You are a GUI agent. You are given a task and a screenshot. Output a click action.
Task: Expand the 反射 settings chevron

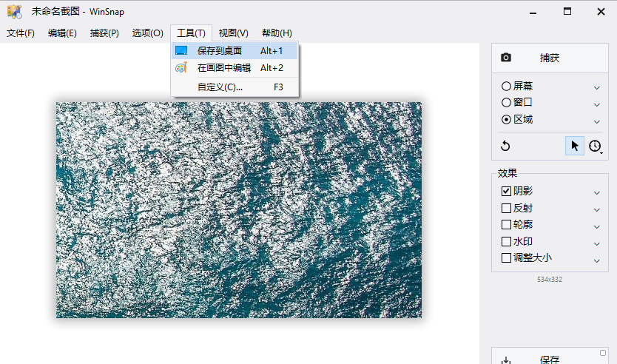pos(596,209)
